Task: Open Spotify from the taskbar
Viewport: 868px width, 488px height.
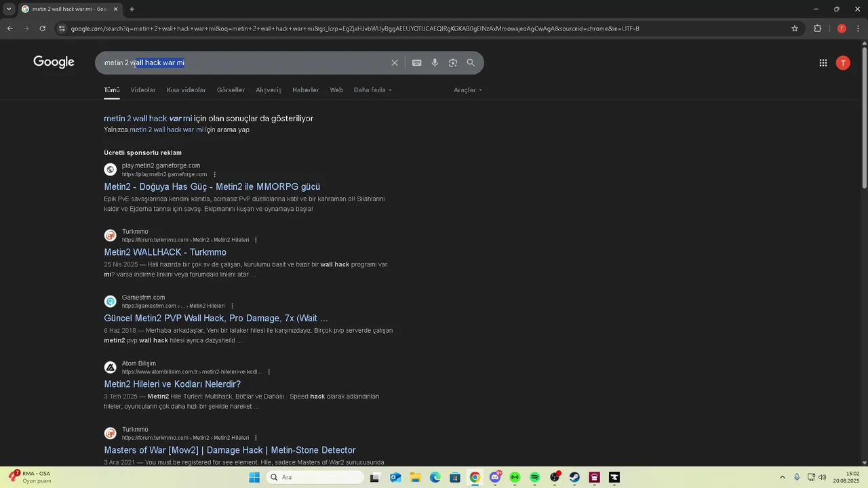Action: (x=535, y=477)
